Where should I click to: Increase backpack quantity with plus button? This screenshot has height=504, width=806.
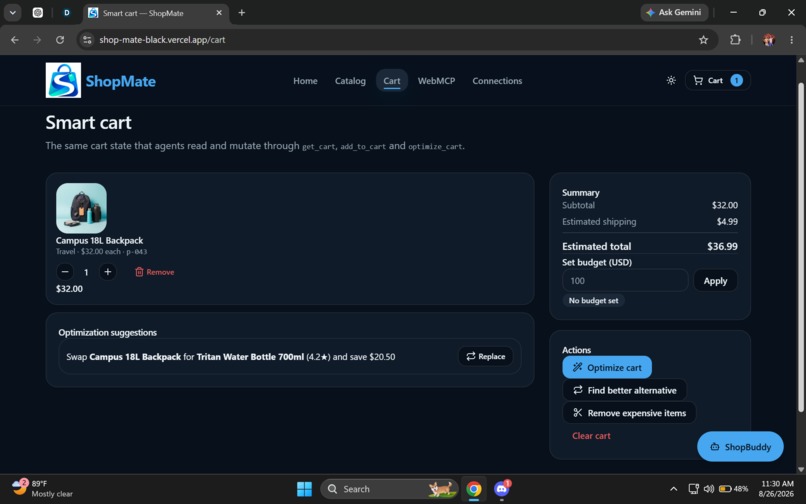click(x=107, y=272)
